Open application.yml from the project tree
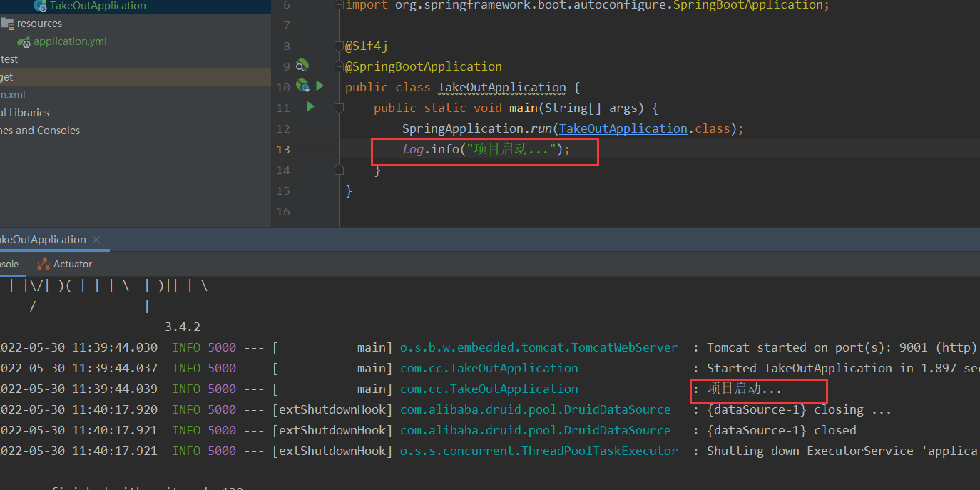980x490 pixels. (x=70, y=41)
